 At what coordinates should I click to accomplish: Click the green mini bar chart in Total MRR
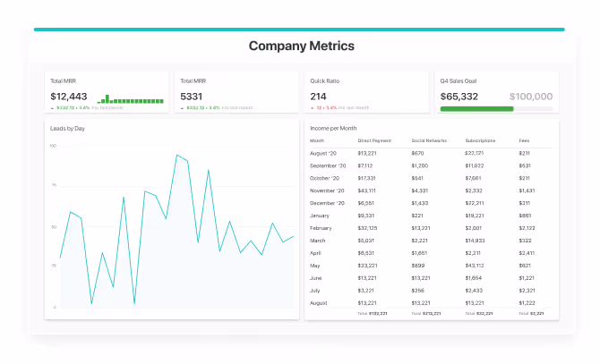coord(131,98)
